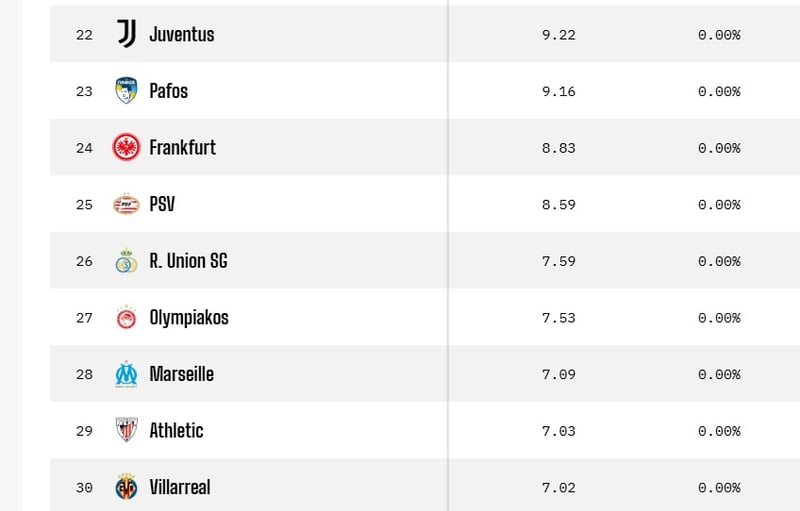
Task: Click the Frankfurt eagle crest
Action: tap(126, 147)
